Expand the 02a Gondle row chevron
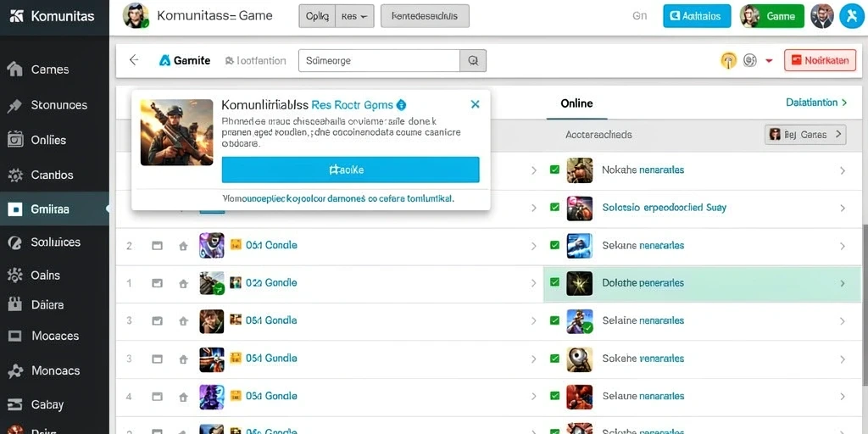The height and width of the screenshot is (434, 868). pos(534,283)
